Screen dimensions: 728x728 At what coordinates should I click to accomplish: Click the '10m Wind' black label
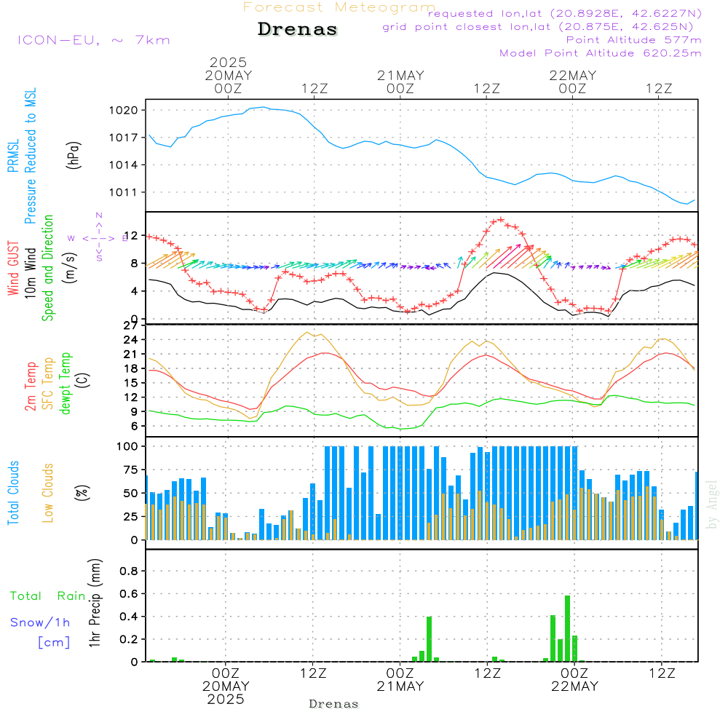30,272
